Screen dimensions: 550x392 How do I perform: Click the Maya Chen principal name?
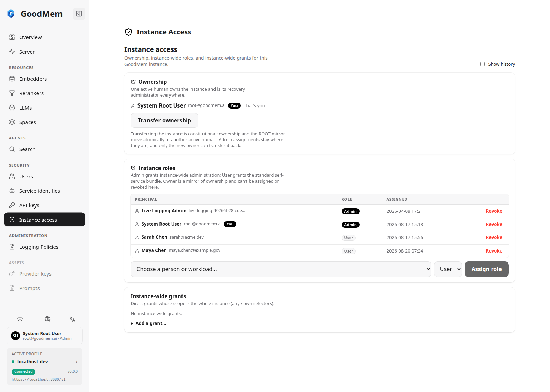(154, 250)
